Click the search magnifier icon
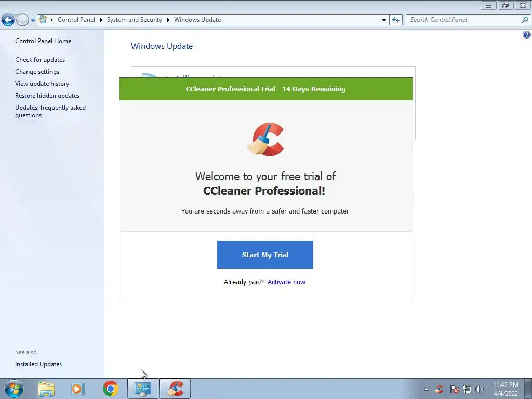The width and height of the screenshot is (532, 399). click(x=525, y=20)
